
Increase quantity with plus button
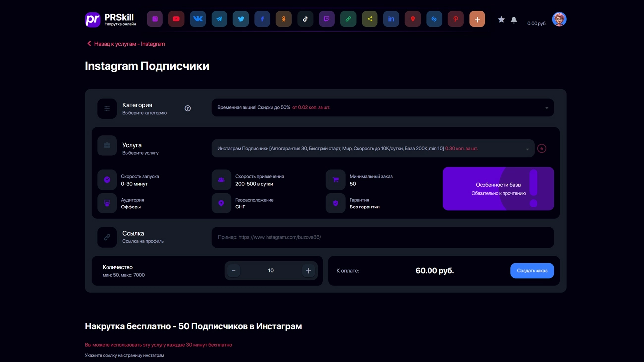click(308, 271)
